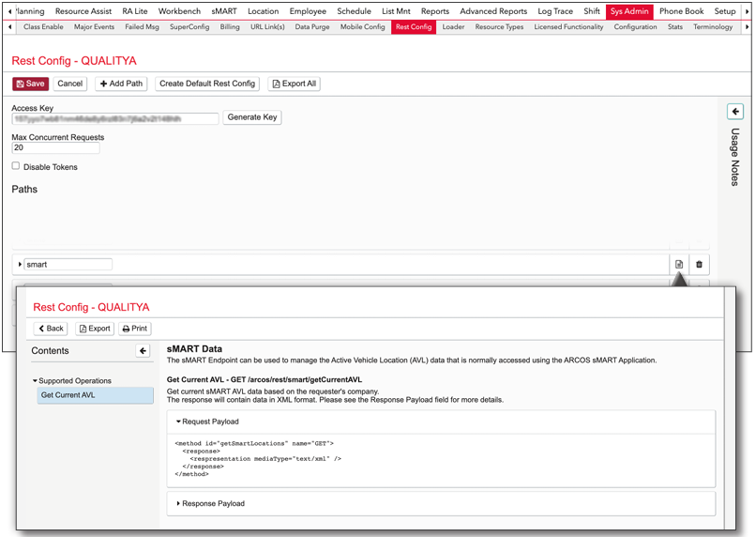This screenshot has height=537, width=756.
Task: Expand Usage Notes with arrow icon
Action: click(735, 112)
